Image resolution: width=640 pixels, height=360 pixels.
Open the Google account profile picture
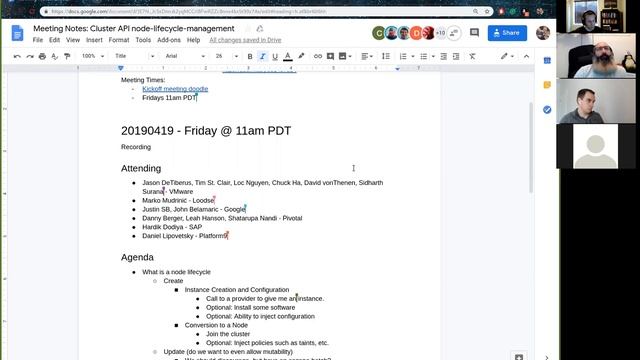click(543, 33)
